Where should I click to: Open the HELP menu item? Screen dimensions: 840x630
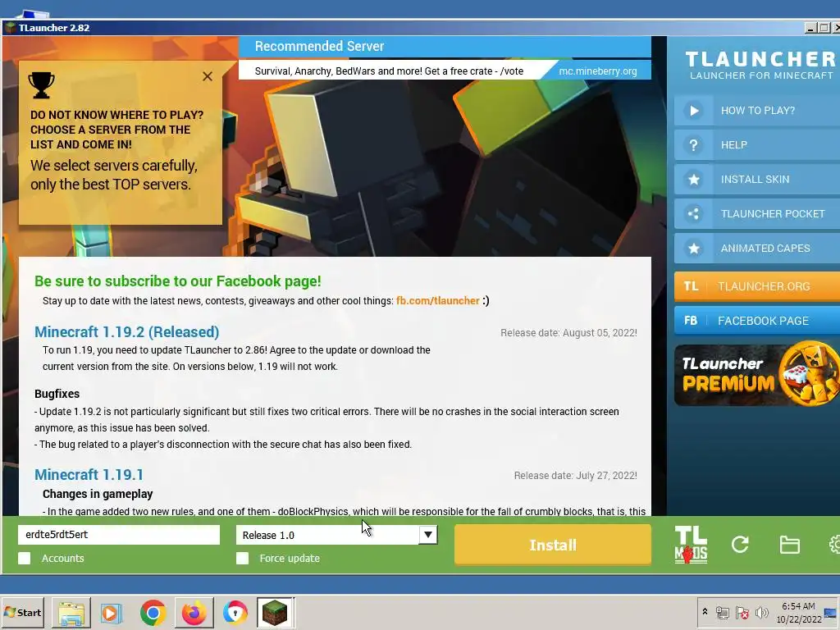tap(757, 144)
